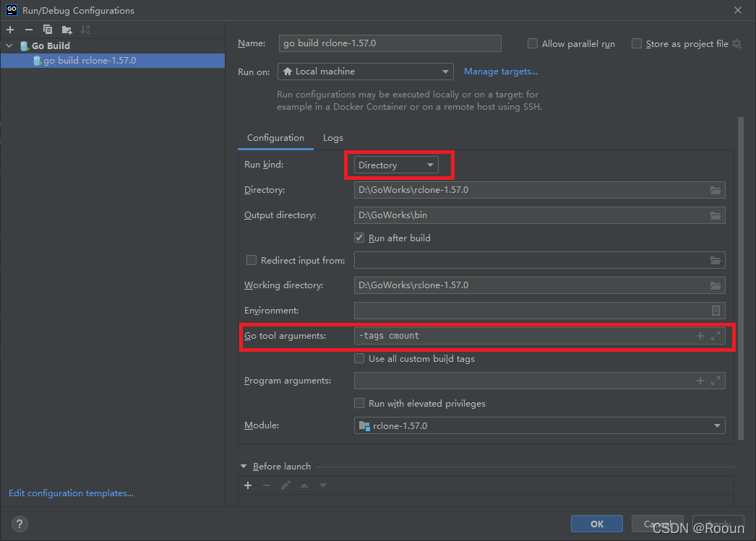Switch to the Configuration tab
This screenshot has width=756, height=541.
pyautogui.click(x=276, y=138)
